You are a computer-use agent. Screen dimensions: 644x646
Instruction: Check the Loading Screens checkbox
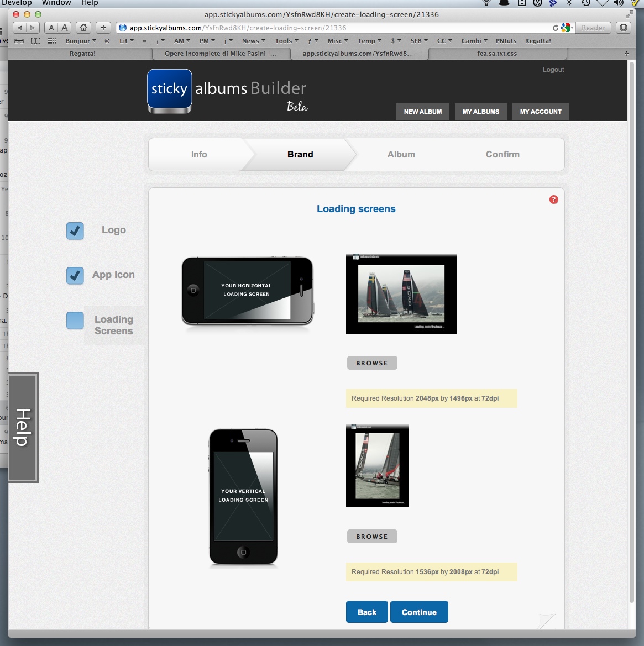(75, 321)
